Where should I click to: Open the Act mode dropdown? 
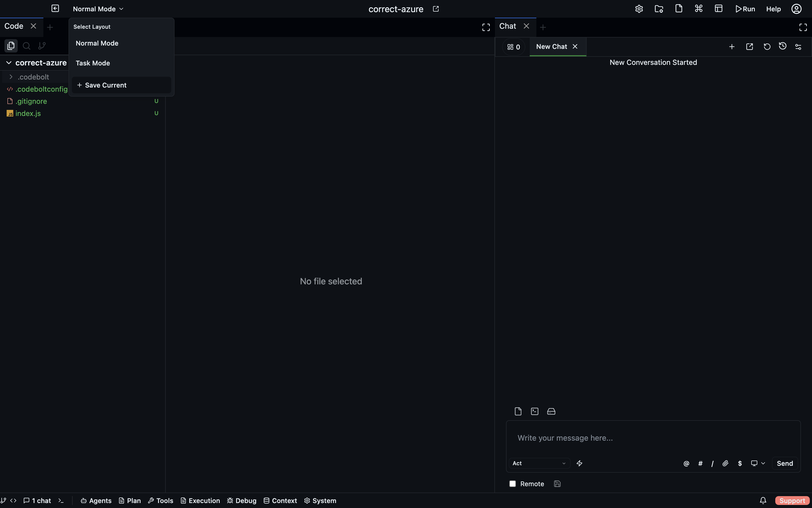539,463
